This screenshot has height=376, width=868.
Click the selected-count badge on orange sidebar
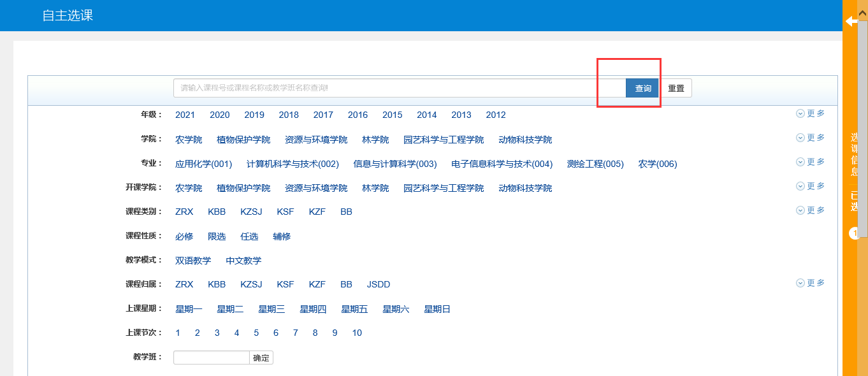[854, 234]
